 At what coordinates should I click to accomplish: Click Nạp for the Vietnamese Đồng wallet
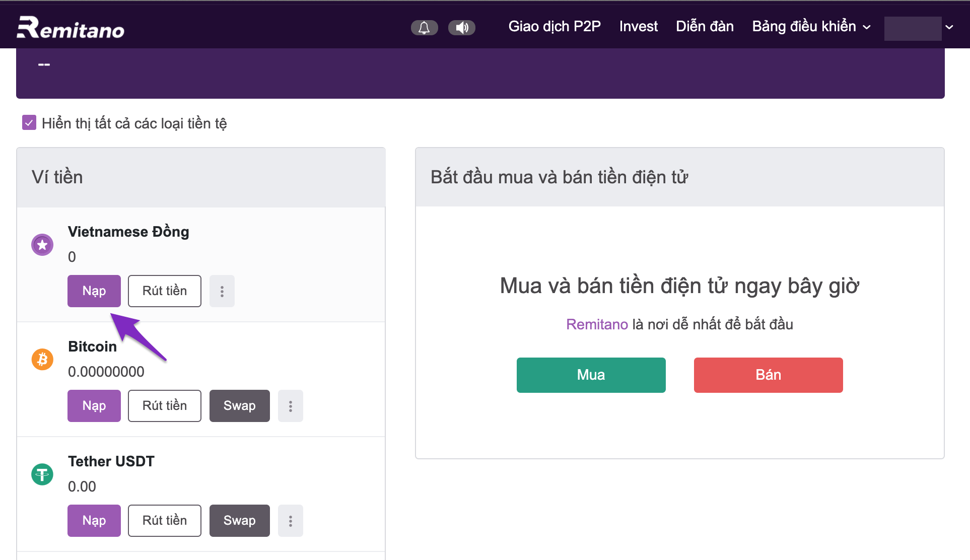94,291
